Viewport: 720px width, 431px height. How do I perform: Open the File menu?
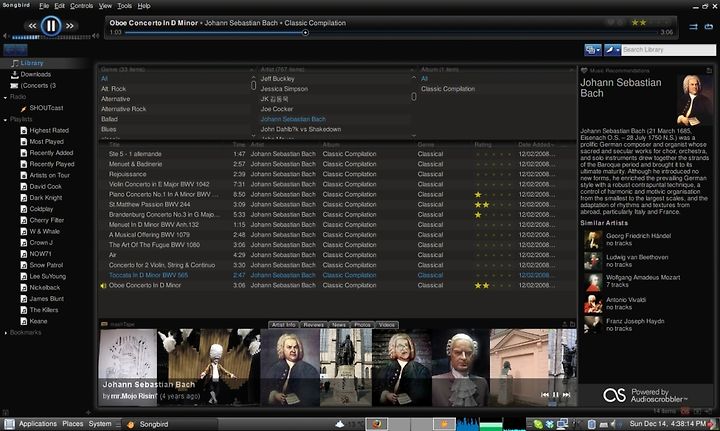[44, 6]
